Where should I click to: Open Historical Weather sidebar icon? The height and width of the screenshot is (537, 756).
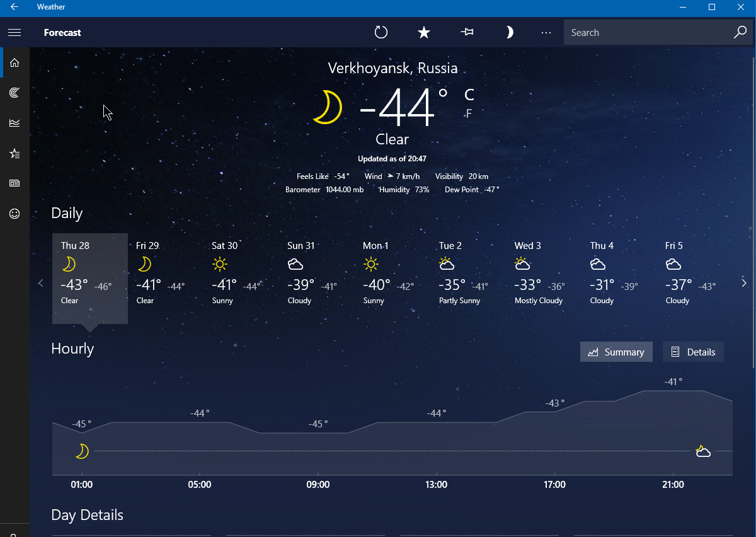(x=14, y=123)
